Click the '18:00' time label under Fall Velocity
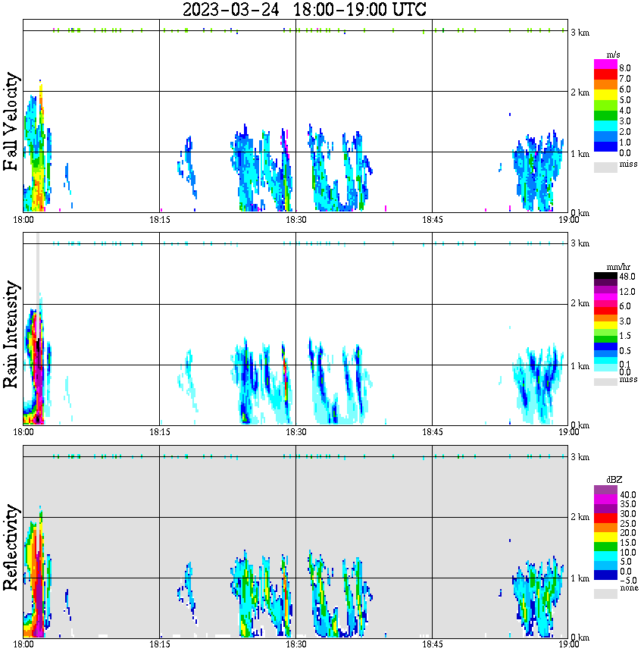 (23, 220)
